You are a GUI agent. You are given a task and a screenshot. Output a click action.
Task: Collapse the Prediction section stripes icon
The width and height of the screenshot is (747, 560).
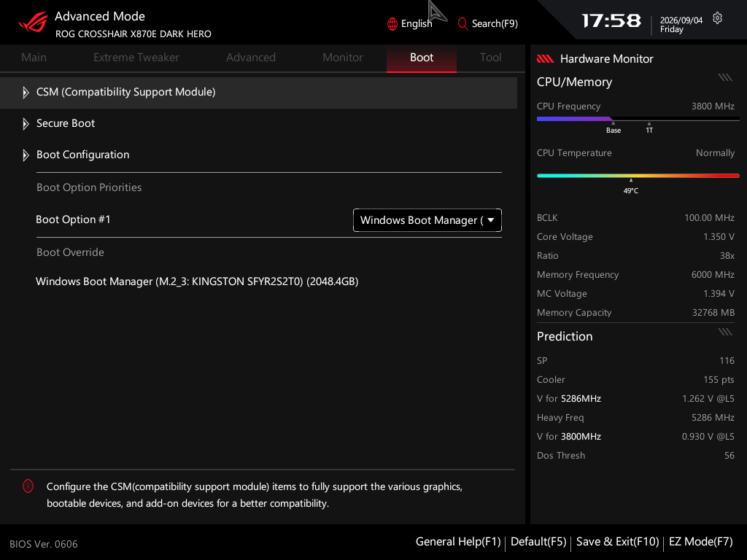pos(725,332)
